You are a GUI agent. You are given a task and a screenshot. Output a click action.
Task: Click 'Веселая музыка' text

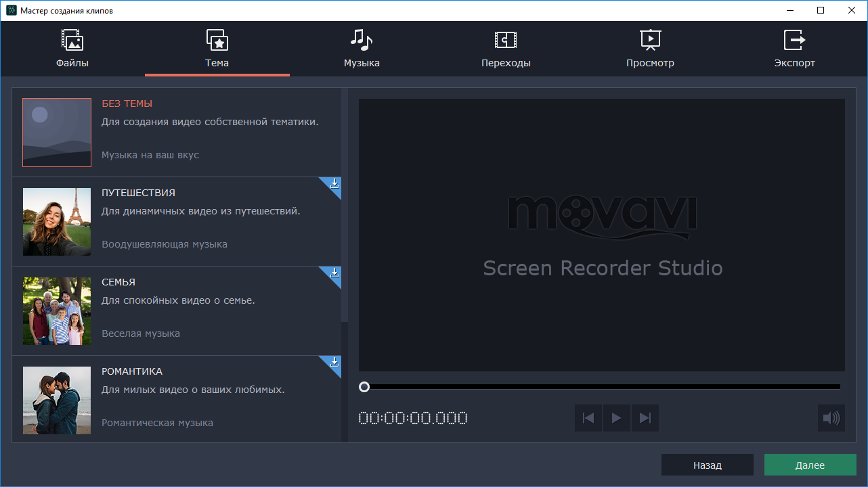141,333
